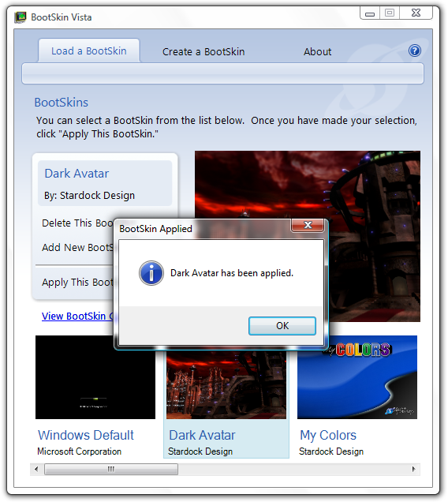448x502 pixels.
Task: Click Delete This BootSkin option
Action: tap(77, 223)
